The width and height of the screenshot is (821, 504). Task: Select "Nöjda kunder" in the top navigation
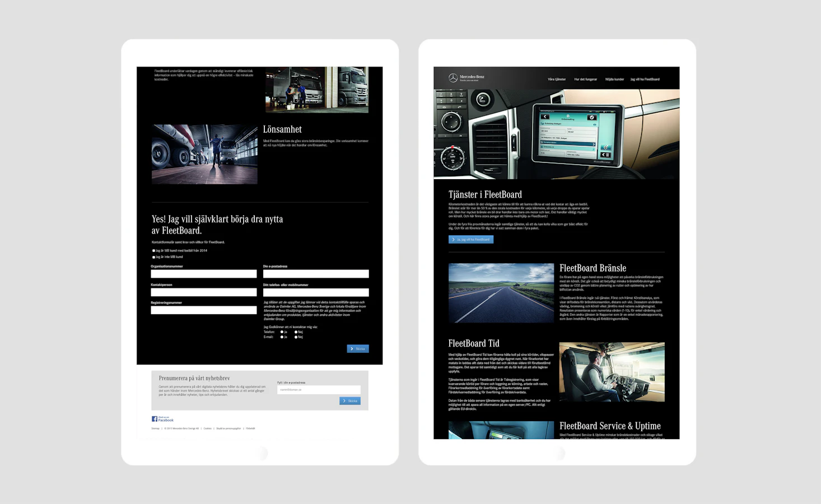tap(614, 80)
